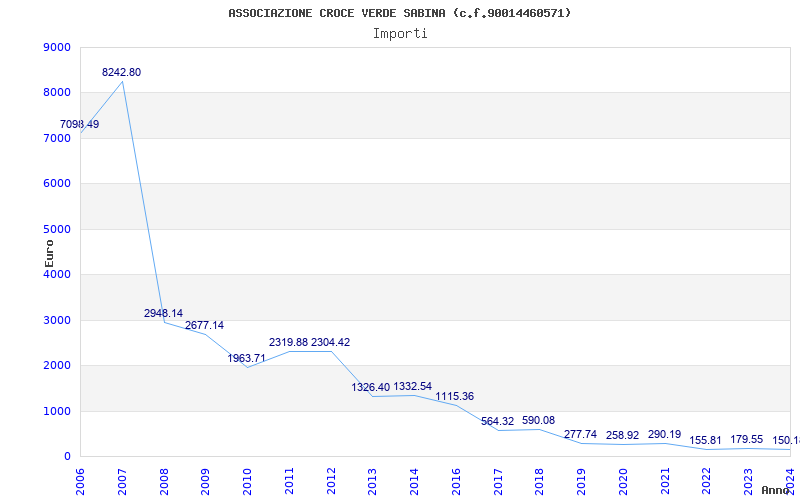This screenshot has width=800, height=500.
Task: Select the 155.81 data label
Action: (x=706, y=440)
